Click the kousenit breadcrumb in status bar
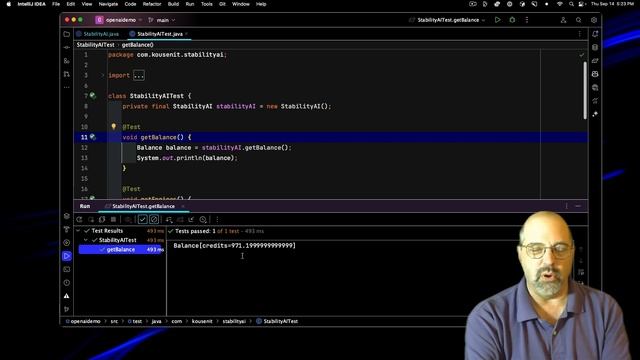640x360 pixels. 202,321
